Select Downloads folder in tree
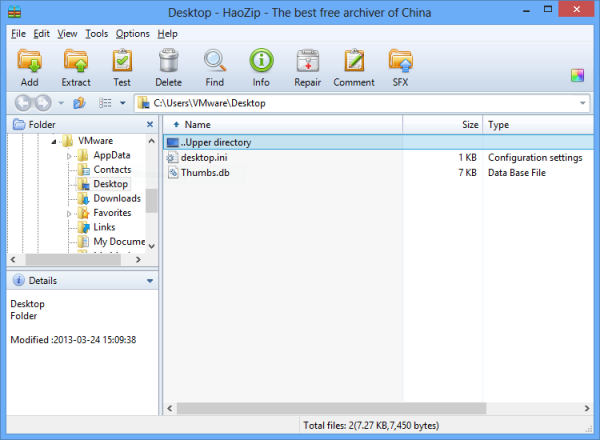600x440 pixels. [117, 198]
